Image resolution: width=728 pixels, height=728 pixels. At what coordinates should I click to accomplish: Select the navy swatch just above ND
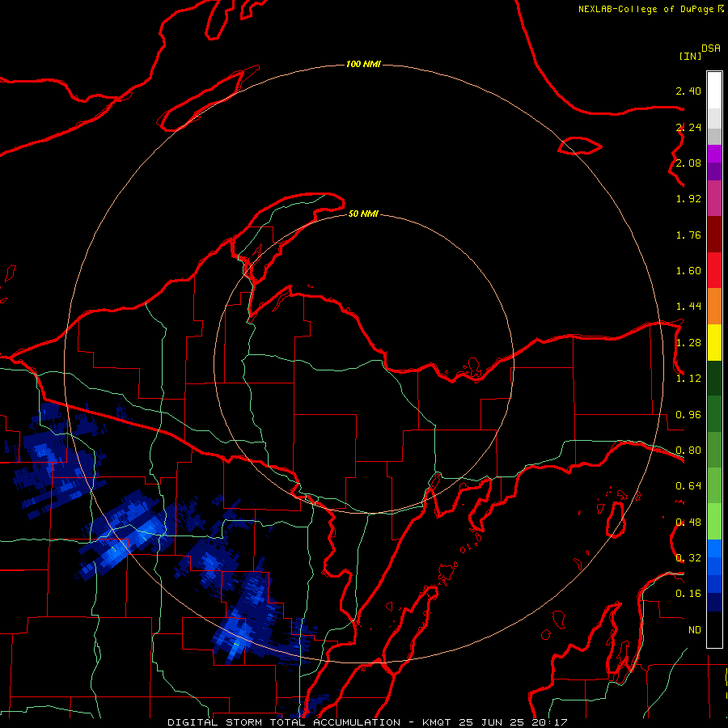point(714,602)
